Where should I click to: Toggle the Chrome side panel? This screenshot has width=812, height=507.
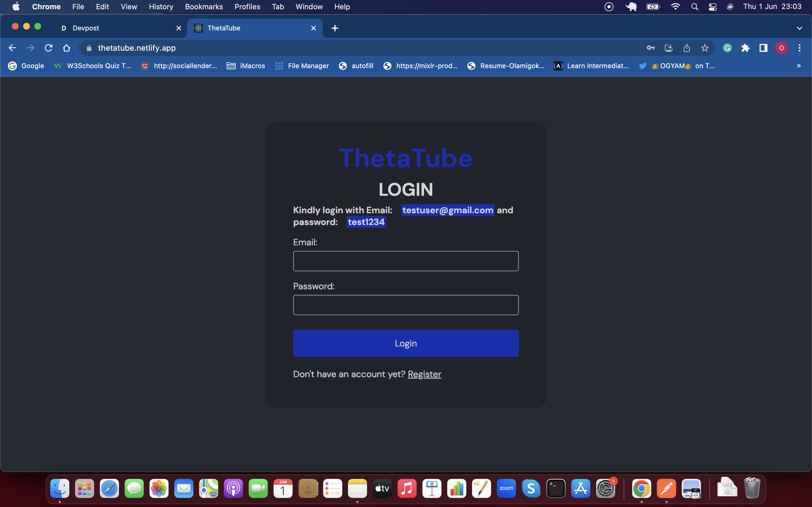pos(763,48)
